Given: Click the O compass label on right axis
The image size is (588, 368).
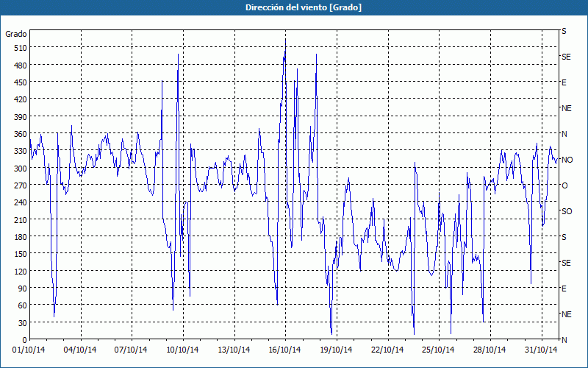Looking at the screenshot, I should tap(564, 186).
